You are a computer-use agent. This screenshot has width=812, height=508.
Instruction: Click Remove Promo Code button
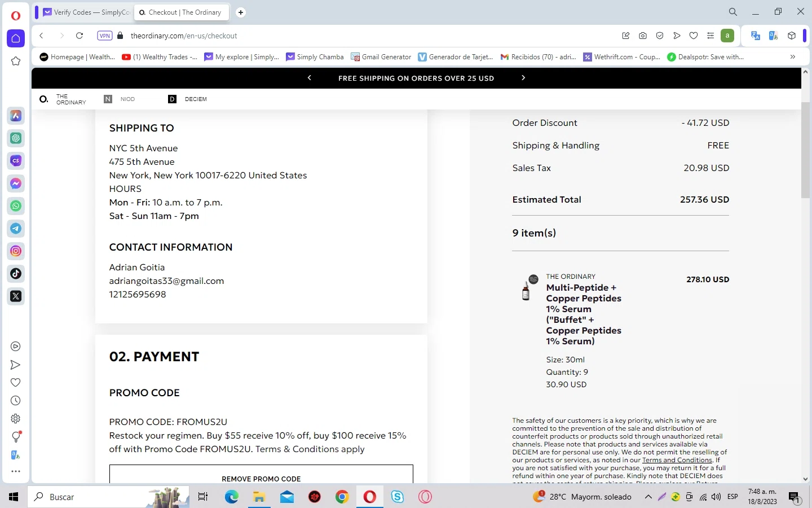(261, 474)
